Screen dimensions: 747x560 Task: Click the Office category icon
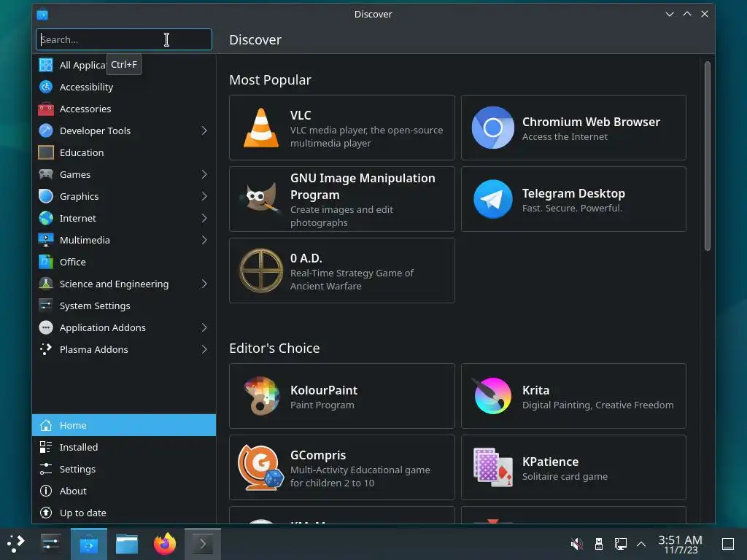click(x=46, y=262)
